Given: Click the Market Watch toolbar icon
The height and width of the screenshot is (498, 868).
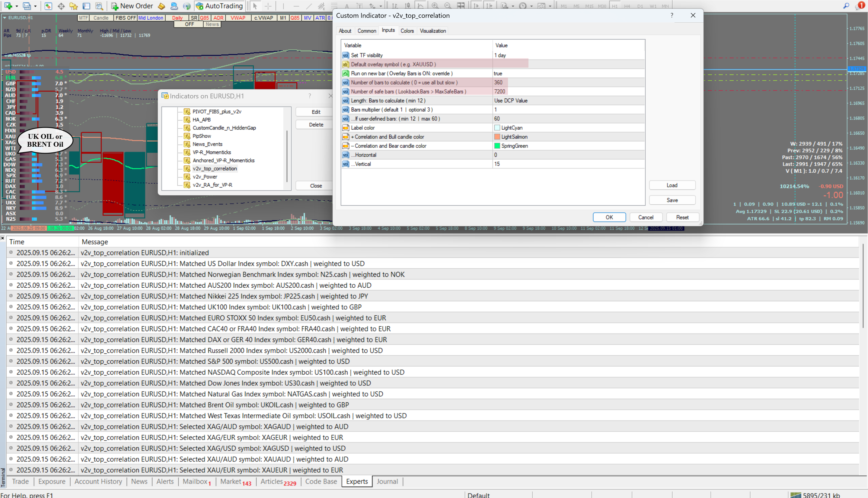Looking at the screenshot, I should coord(48,6).
